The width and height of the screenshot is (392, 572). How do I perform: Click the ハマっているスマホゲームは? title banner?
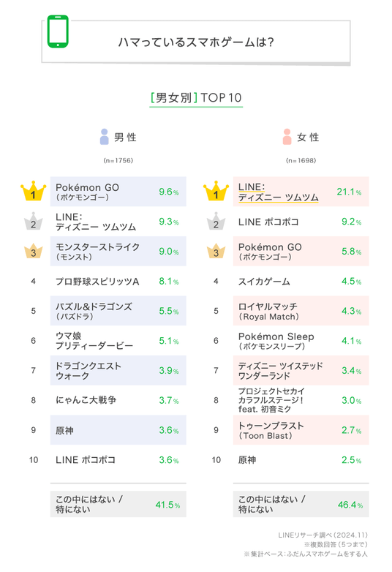coord(196,42)
